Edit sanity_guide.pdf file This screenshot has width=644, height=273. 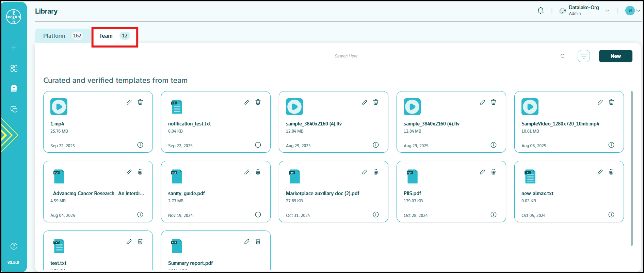point(247,172)
